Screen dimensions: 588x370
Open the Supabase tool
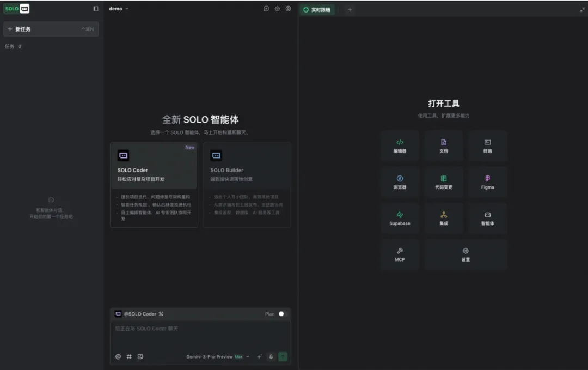(x=400, y=219)
